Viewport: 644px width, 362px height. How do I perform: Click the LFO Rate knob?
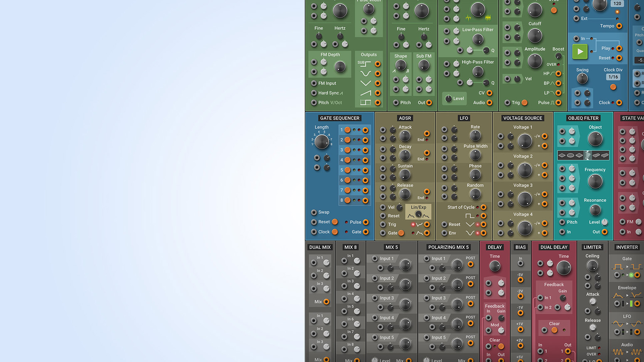point(475,135)
